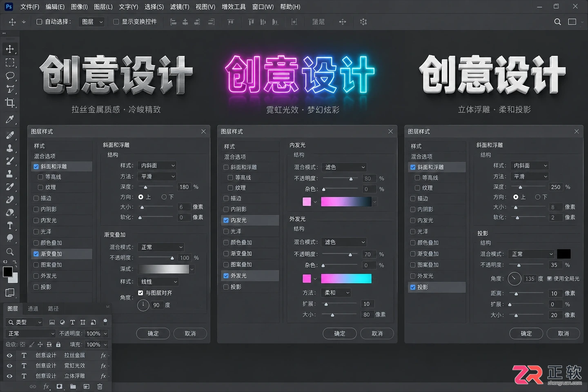
Task: Uncheck the 与图层对齐 checkbox
Action: tap(140, 293)
